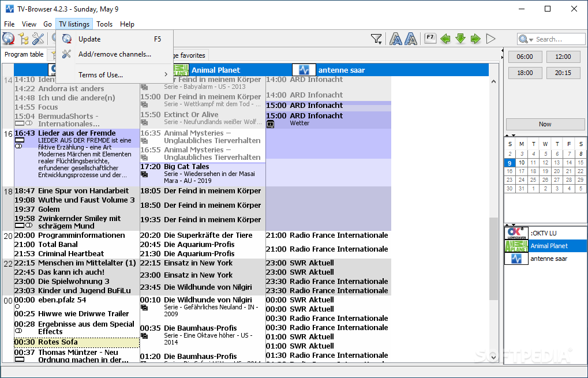Click scrollbar down arrow of program table
Image resolution: width=588 pixels, height=378 pixels.
pos(494,357)
